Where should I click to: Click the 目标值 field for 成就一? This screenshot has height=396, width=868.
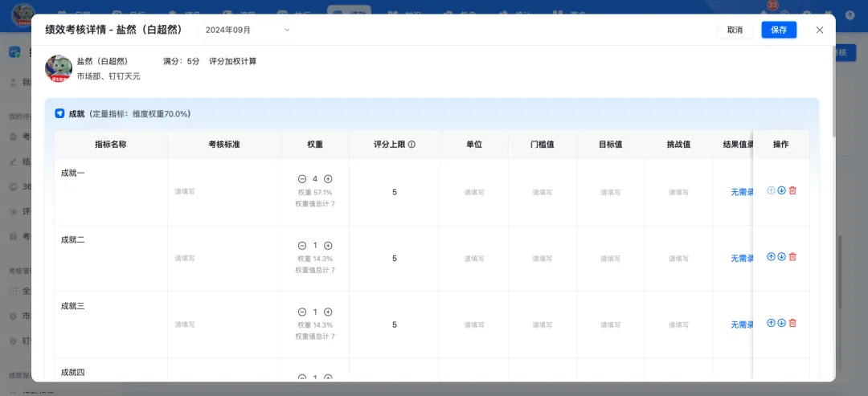pos(611,193)
